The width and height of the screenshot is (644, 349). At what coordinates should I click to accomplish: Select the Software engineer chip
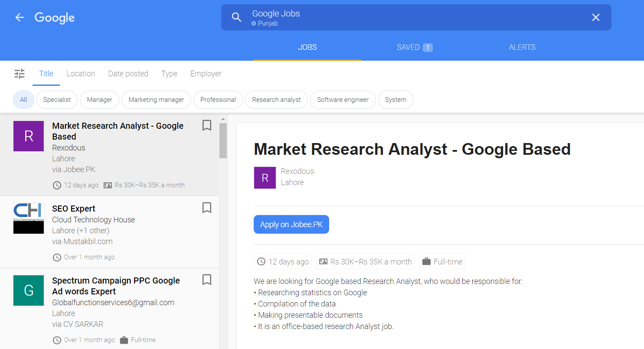343,100
